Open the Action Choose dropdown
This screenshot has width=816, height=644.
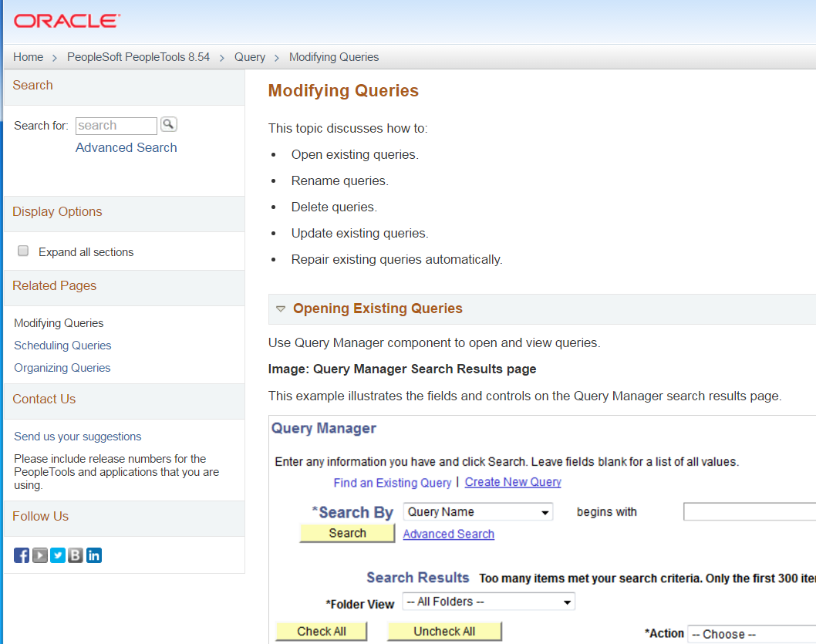point(751,634)
